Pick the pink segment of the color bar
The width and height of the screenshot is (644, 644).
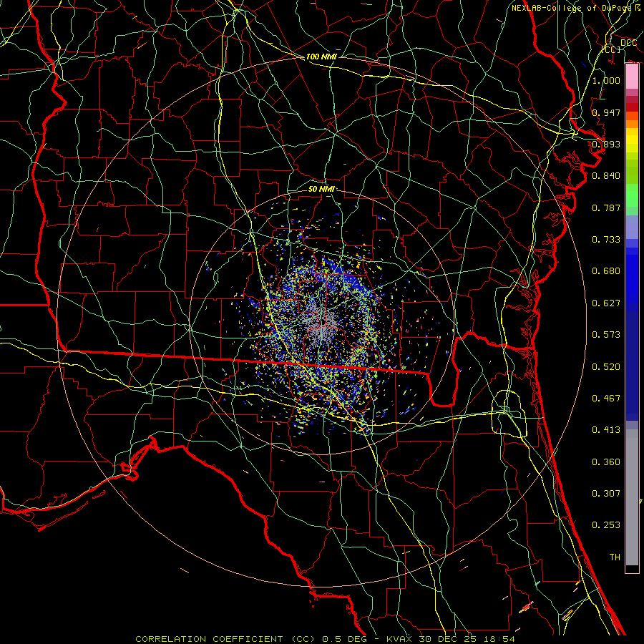[x=632, y=77]
